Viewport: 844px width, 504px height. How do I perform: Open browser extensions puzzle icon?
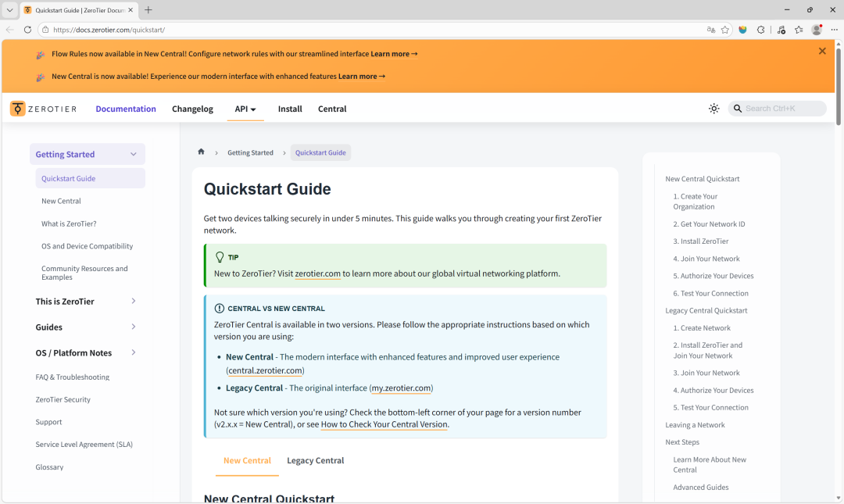click(x=760, y=30)
